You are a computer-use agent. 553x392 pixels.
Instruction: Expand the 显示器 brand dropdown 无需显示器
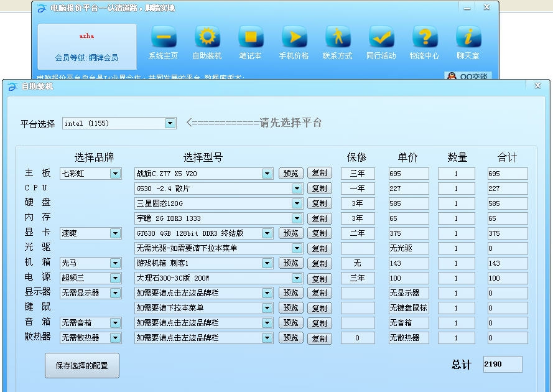(x=115, y=293)
